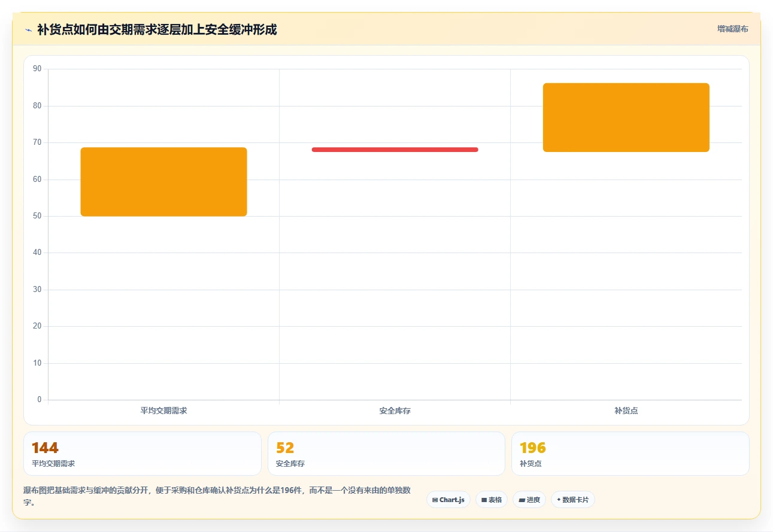The image size is (773, 532).
Task: Click the y-axis value 0
Action: click(40, 400)
